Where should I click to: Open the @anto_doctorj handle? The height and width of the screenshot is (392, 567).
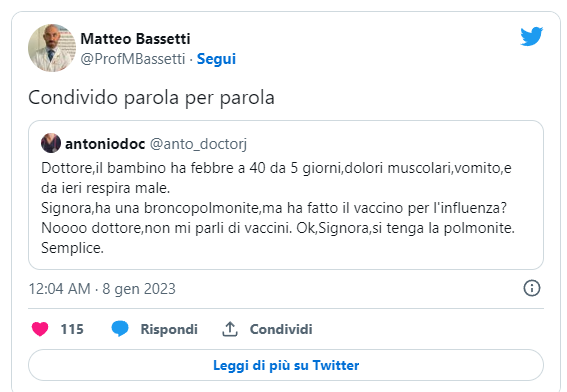(x=198, y=144)
